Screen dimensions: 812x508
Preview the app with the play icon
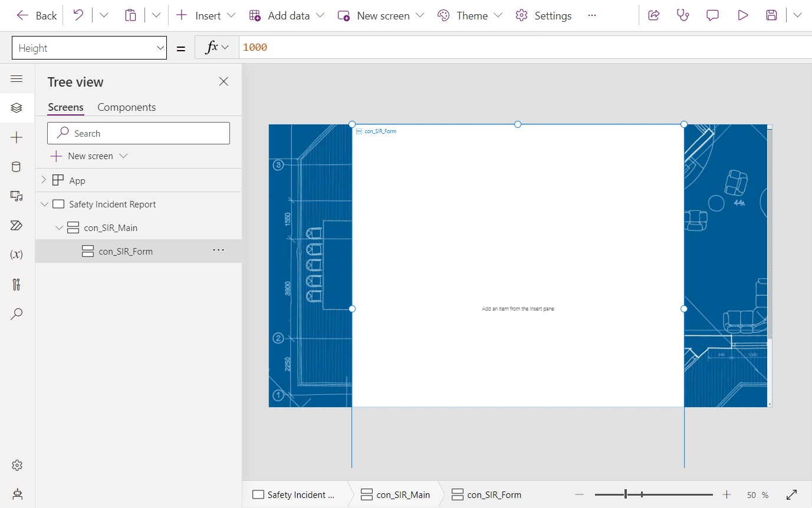click(x=742, y=15)
